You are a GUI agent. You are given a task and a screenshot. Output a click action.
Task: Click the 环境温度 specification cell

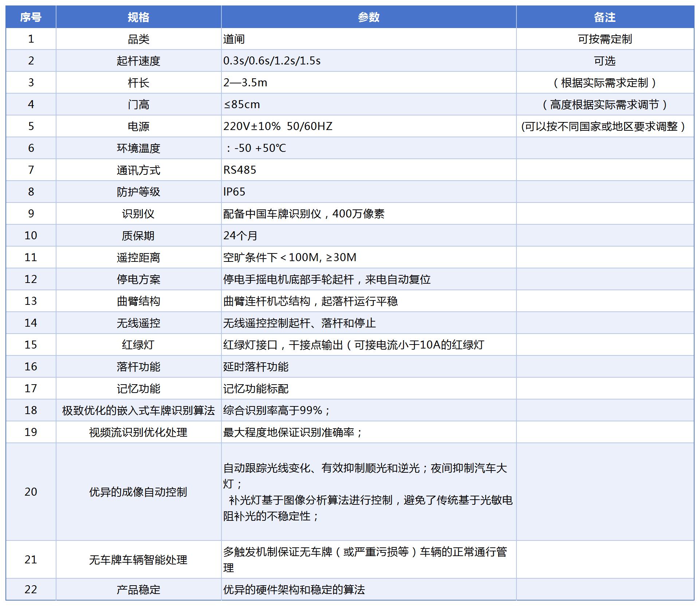click(138, 148)
